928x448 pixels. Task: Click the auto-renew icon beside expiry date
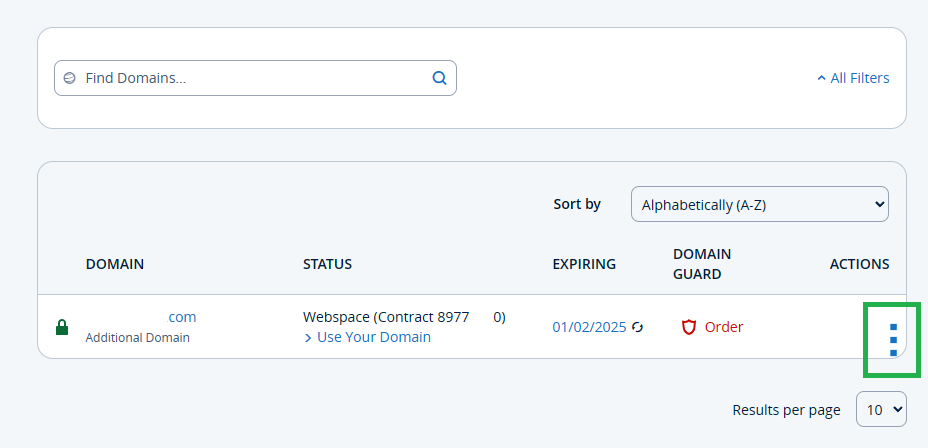[x=637, y=327]
